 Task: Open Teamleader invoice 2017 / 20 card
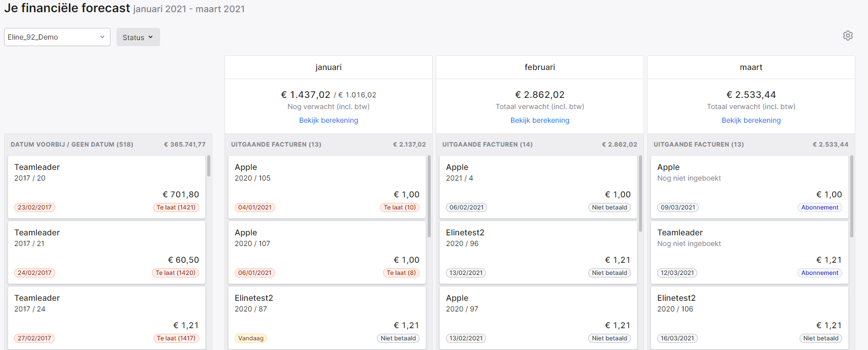tap(106, 187)
